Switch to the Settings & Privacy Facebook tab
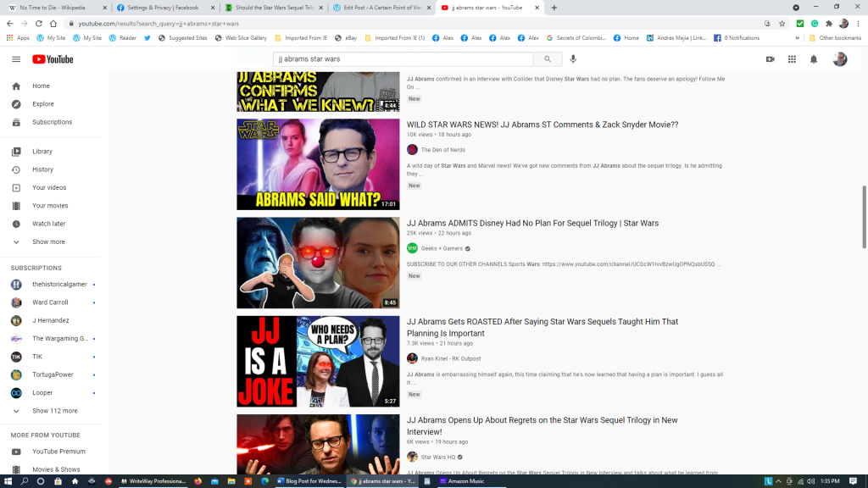This screenshot has width=868, height=488. point(163,8)
